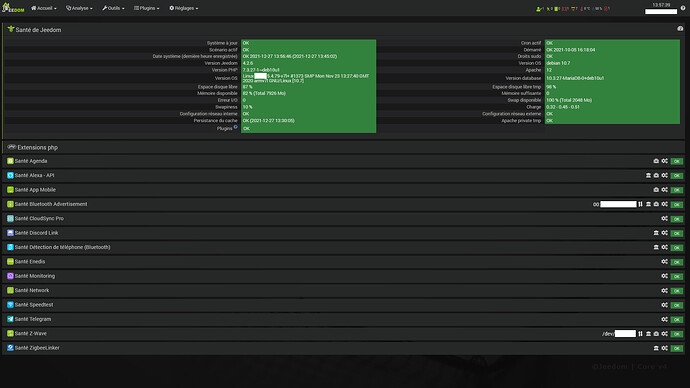
Task: Click the blue help icon next to Plugins label
Action: [235, 127]
